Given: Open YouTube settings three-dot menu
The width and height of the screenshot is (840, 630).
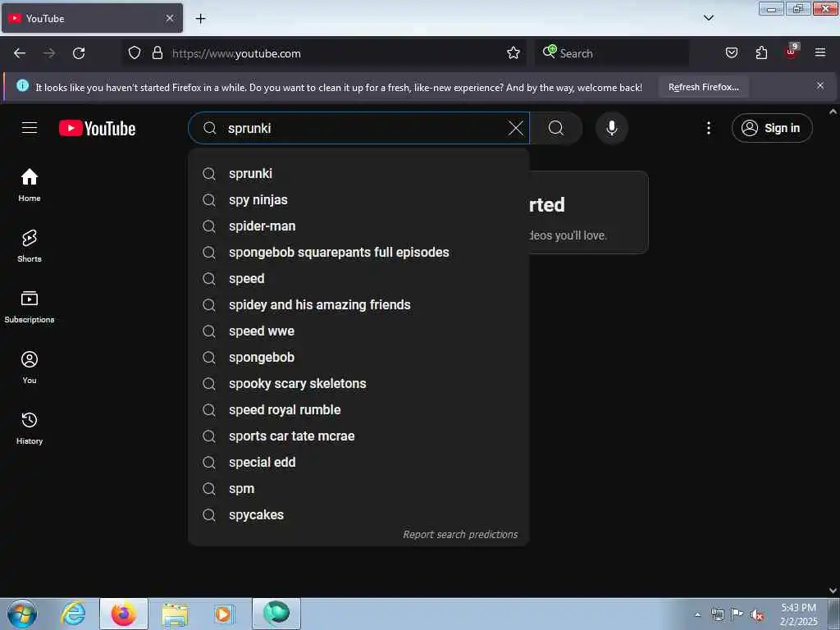Looking at the screenshot, I should pos(708,128).
